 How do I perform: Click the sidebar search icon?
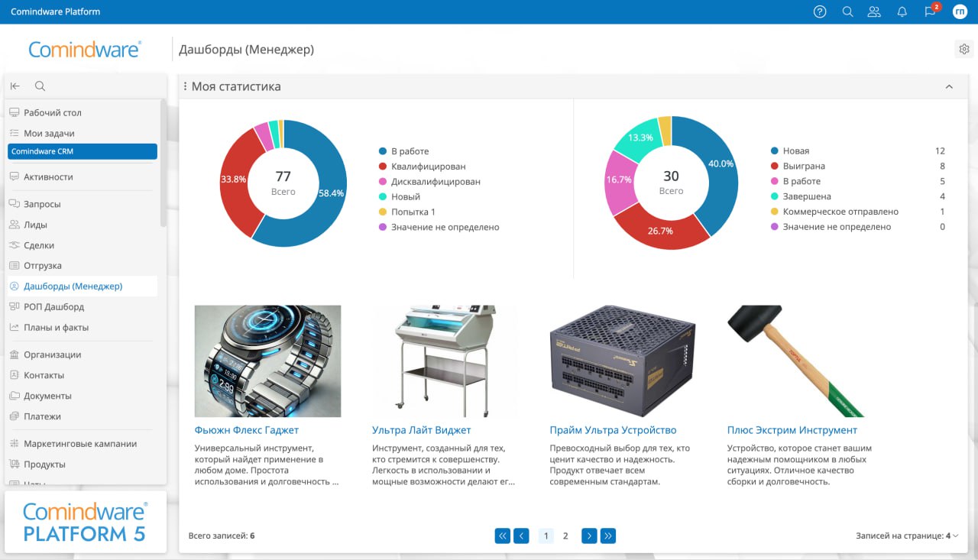(40, 86)
